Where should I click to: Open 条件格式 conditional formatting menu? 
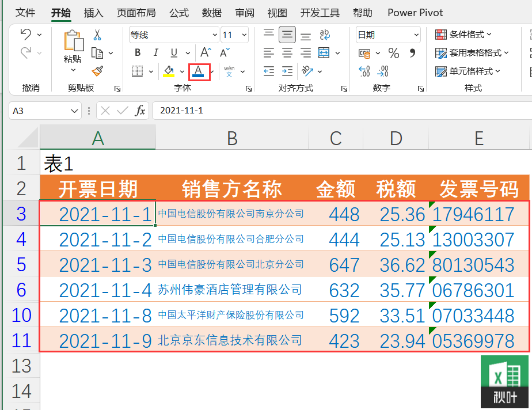[x=463, y=35]
